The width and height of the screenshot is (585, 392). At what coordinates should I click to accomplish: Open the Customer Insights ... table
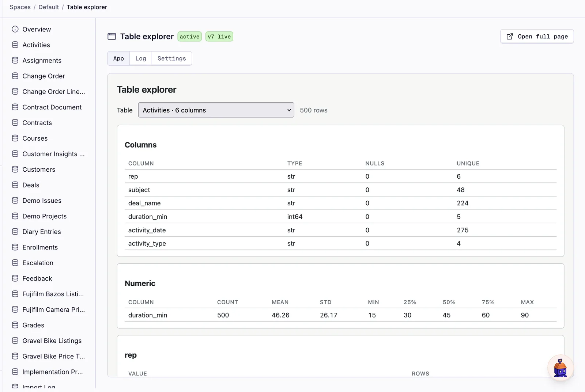coord(53,154)
